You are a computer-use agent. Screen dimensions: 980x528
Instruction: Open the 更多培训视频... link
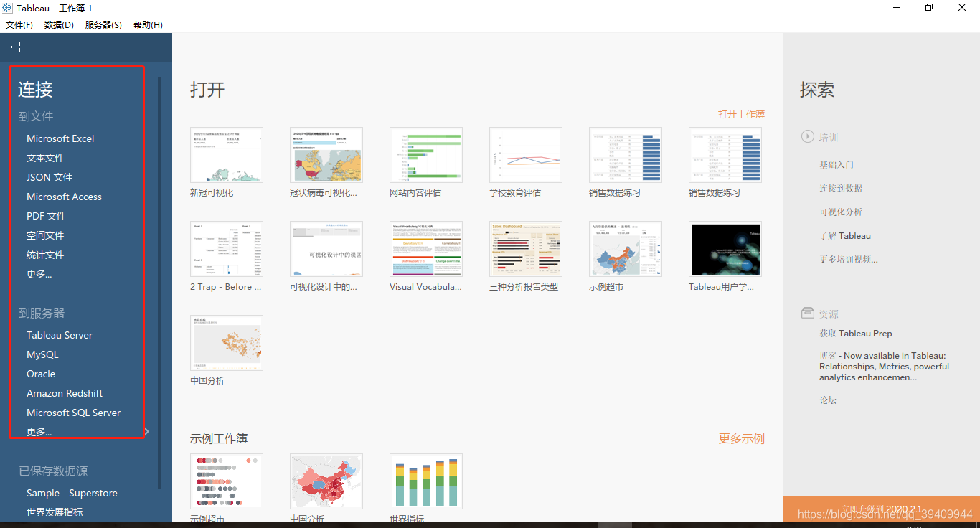(849, 259)
